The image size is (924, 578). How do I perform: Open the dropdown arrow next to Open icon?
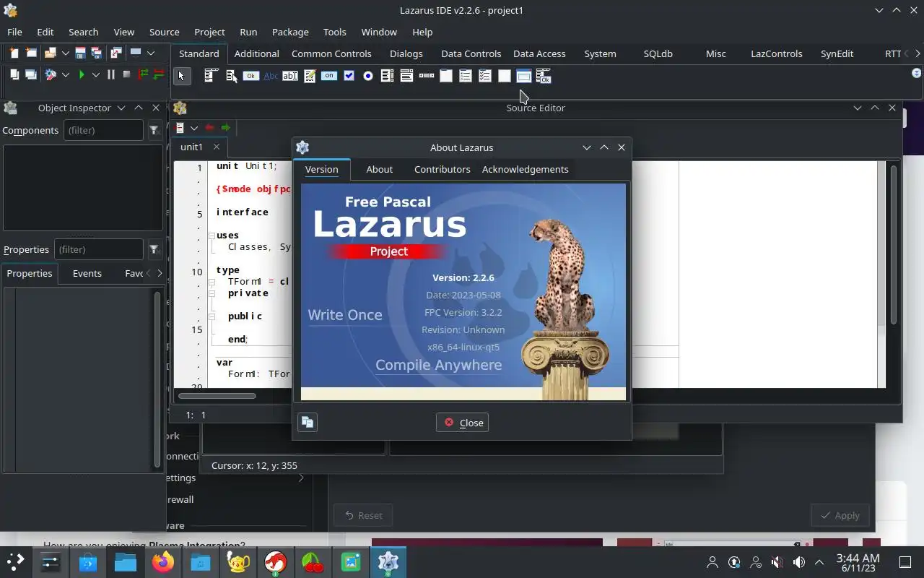tap(65, 53)
